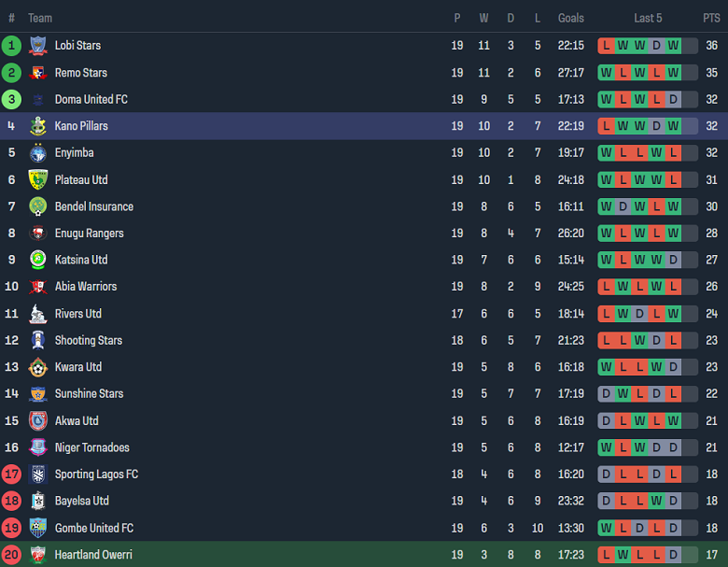The height and width of the screenshot is (567, 728).
Task: Click the Kano Pillars club badge
Action: 38,126
